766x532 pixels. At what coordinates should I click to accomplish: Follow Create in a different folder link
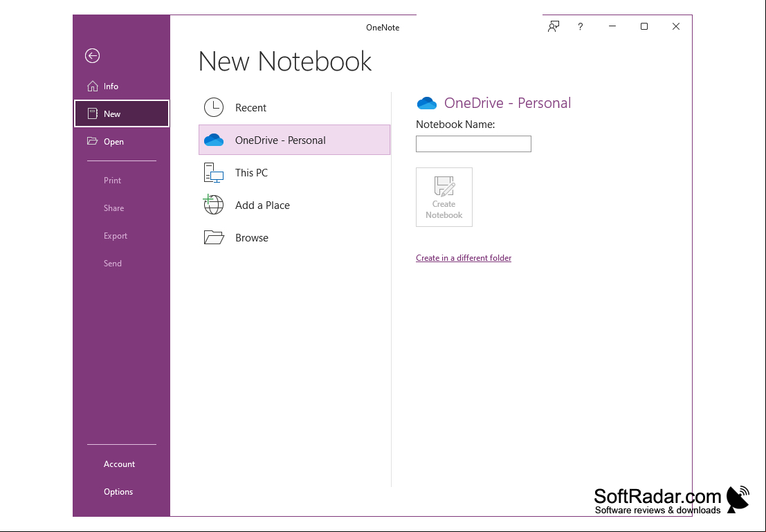(x=464, y=258)
